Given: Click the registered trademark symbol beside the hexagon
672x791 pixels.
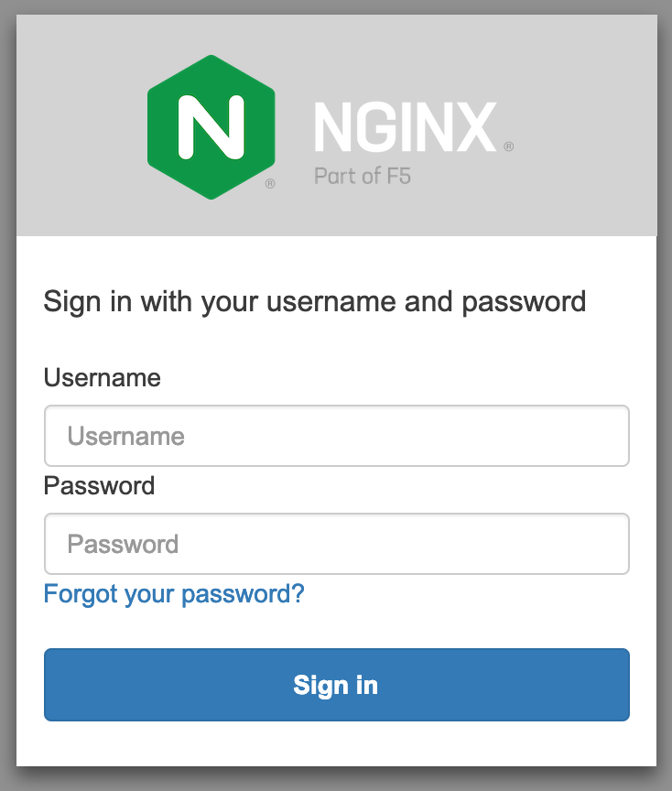Looking at the screenshot, I should tap(270, 184).
